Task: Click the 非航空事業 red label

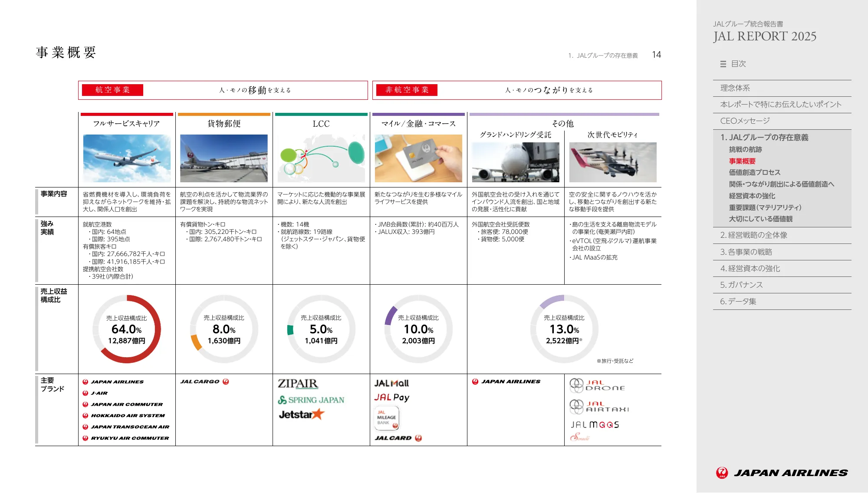Action: coord(407,90)
